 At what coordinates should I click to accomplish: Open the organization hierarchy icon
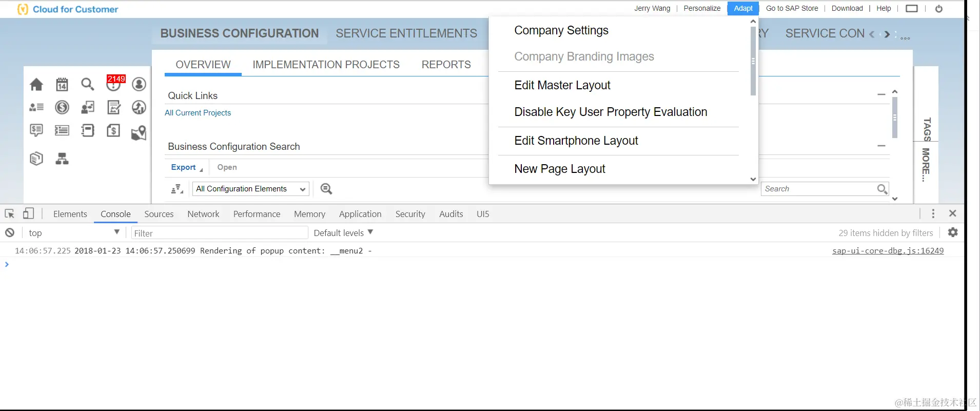[x=62, y=159]
